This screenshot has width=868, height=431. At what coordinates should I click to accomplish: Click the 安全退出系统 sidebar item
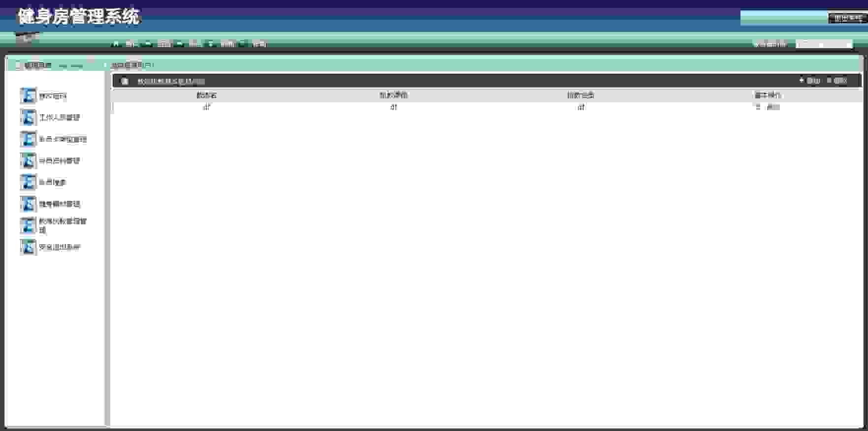click(x=60, y=247)
